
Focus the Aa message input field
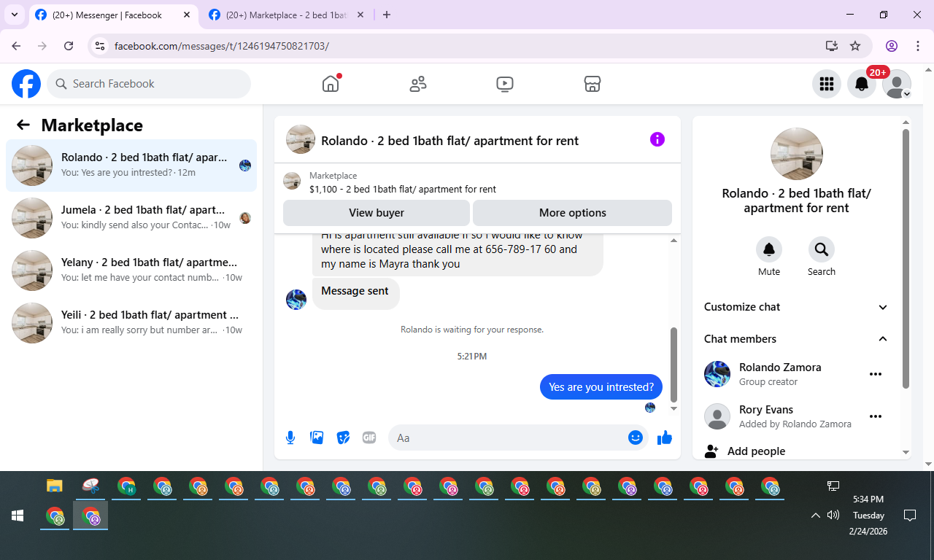point(508,437)
